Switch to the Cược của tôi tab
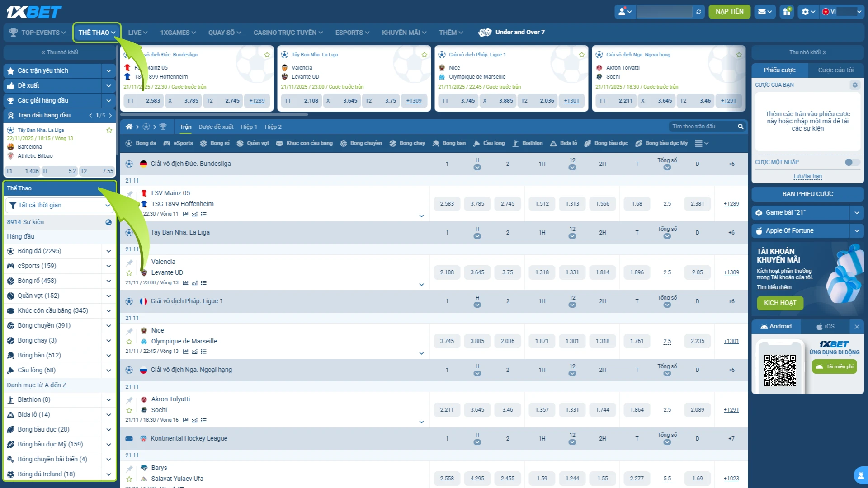Image resolution: width=868 pixels, height=488 pixels. [835, 70]
